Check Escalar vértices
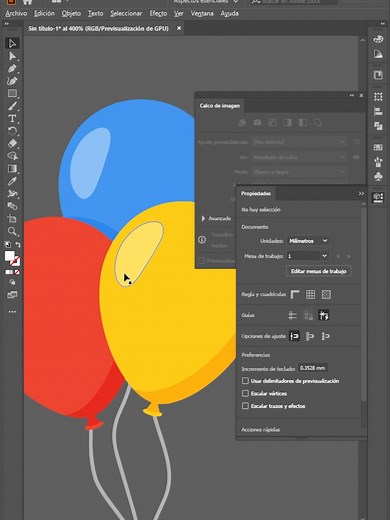Image resolution: width=390 pixels, height=520 pixels. click(245, 393)
